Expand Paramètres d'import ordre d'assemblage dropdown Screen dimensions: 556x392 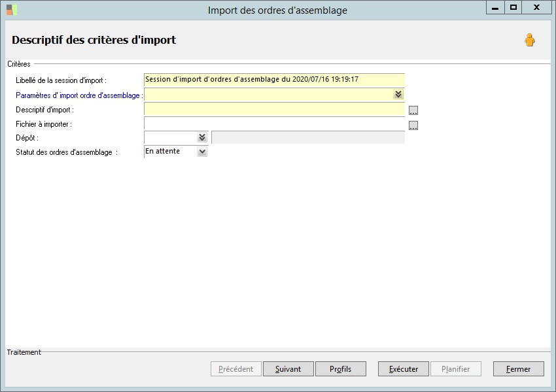(398, 94)
